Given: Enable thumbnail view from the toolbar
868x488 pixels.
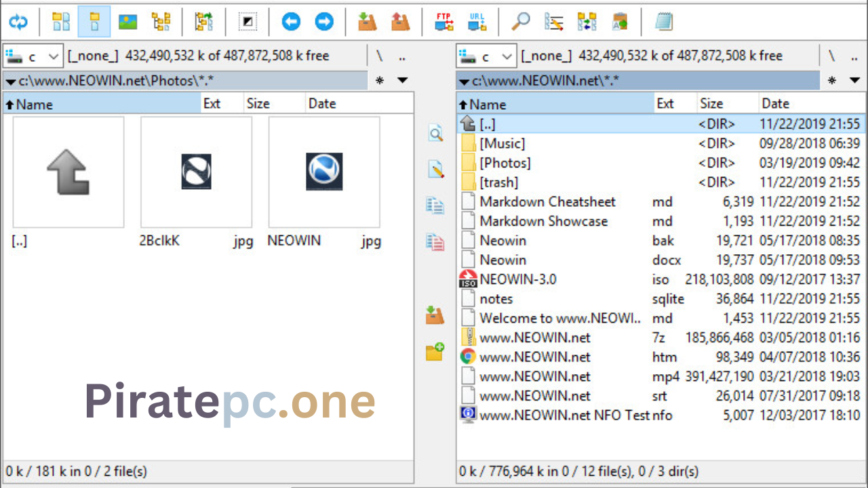Looking at the screenshot, I should pyautogui.click(x=127, y=22).
